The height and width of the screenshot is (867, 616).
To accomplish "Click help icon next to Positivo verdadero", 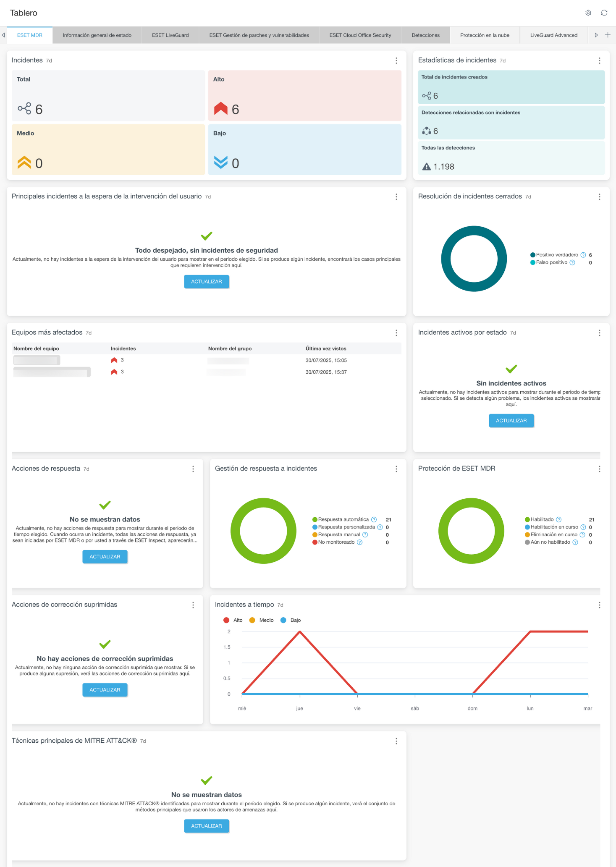I will click(x=583, y=255).
